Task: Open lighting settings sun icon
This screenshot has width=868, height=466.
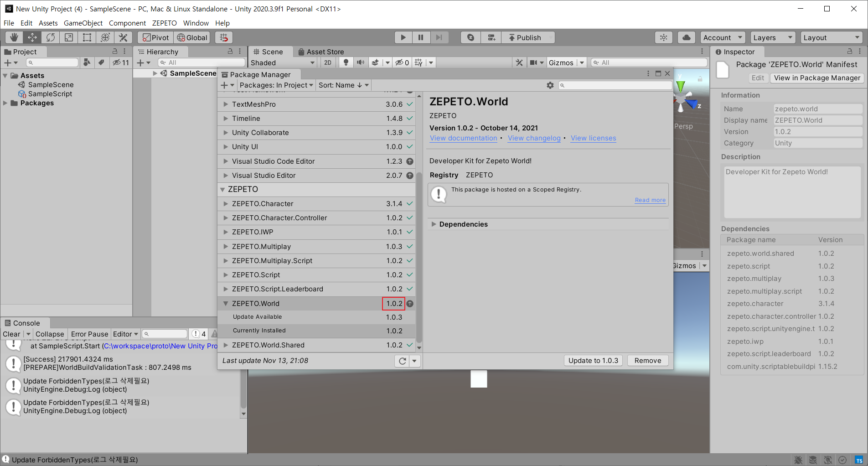Action: pyautogui.click(x=664, y=37)
